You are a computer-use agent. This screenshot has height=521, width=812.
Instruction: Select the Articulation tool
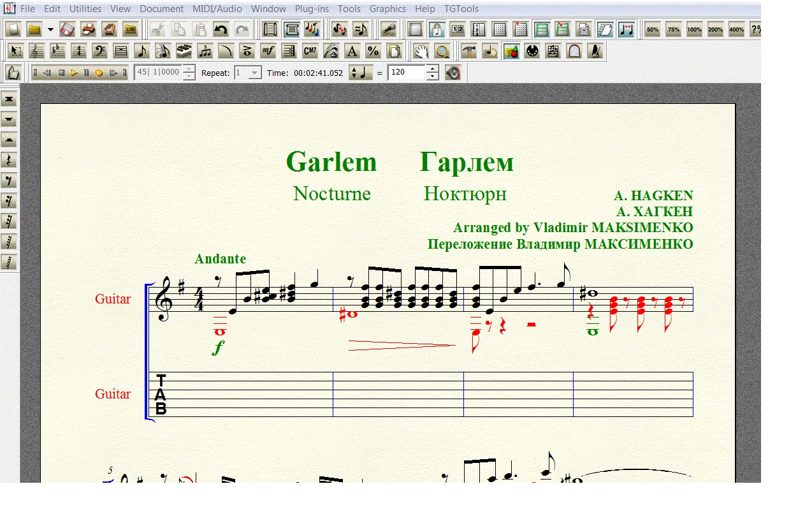pyautogui.click(x=247, y=52)
